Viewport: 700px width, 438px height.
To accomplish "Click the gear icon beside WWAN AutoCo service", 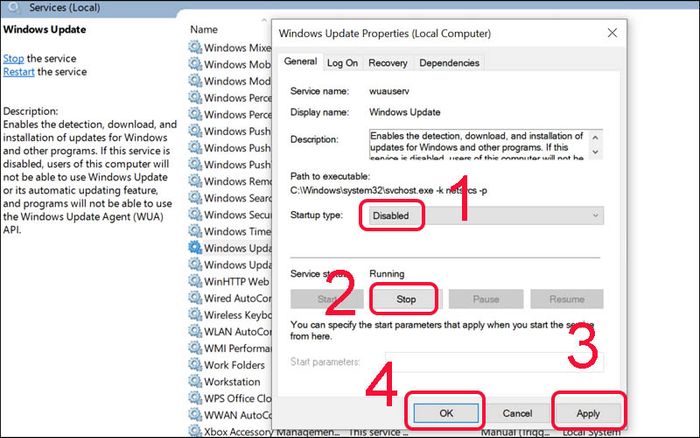I will (195, 415).
